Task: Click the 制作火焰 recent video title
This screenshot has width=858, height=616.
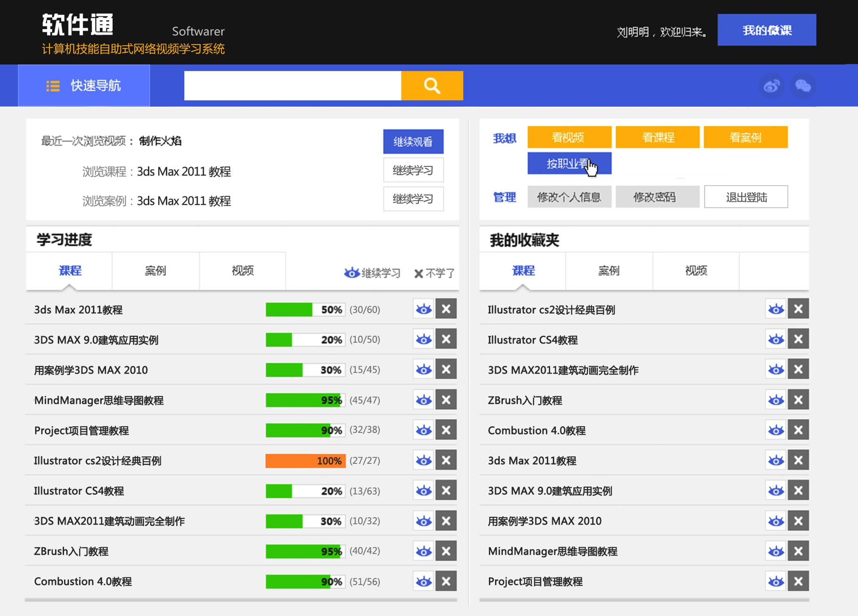Action: click(x=160, y=141)
